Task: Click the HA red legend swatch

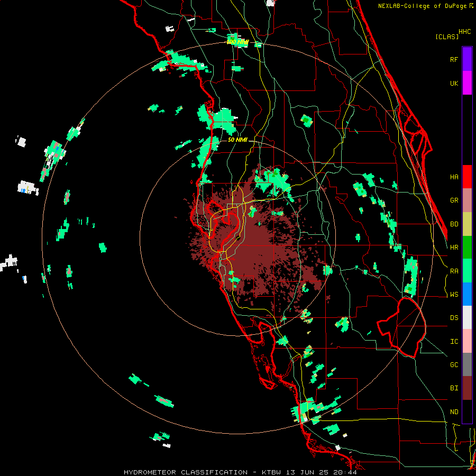Action: 467,177
